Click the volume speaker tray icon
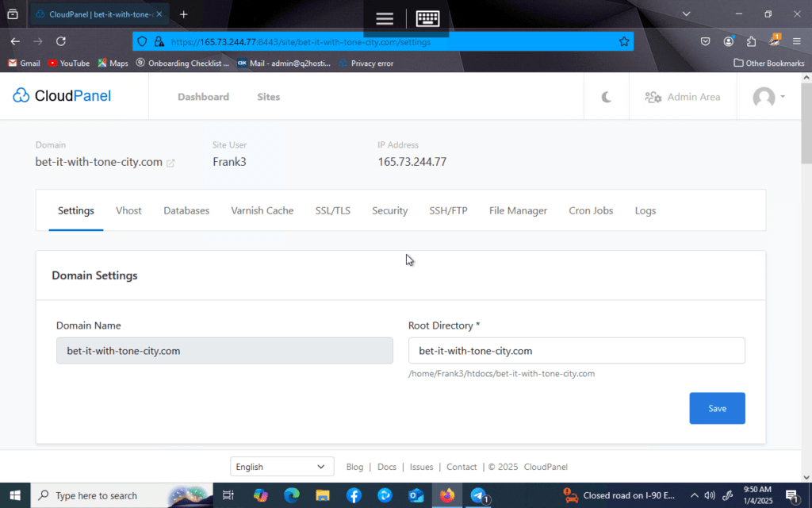This screenshot has width=812, height=508. (710, 495)
